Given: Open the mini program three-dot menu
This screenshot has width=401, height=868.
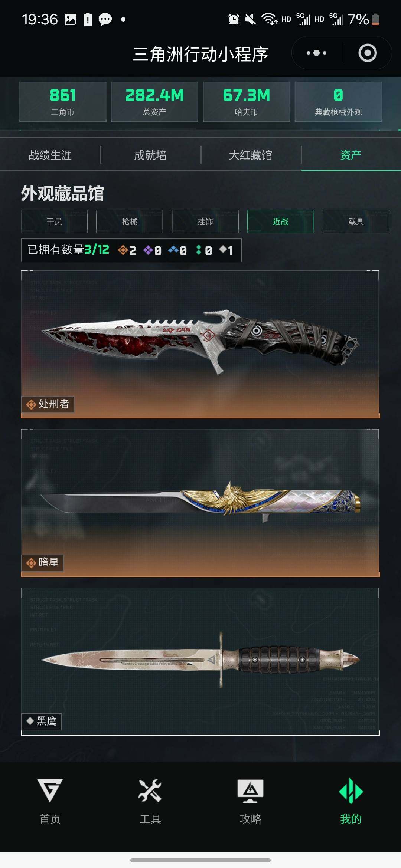Looking at the screenshot, I should (x=316, y=53).
